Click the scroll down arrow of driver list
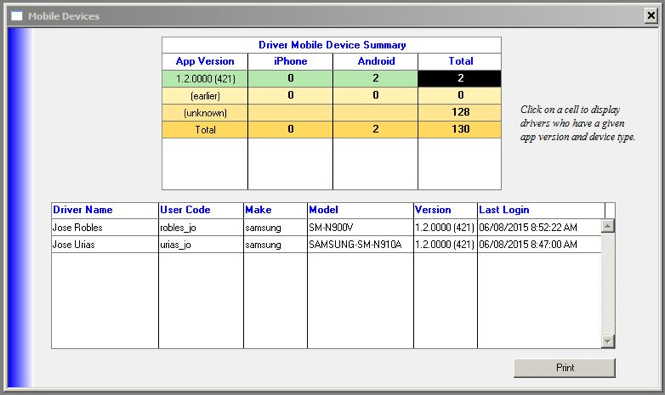This screenshot has width=665, height=395. click(608, 341)
